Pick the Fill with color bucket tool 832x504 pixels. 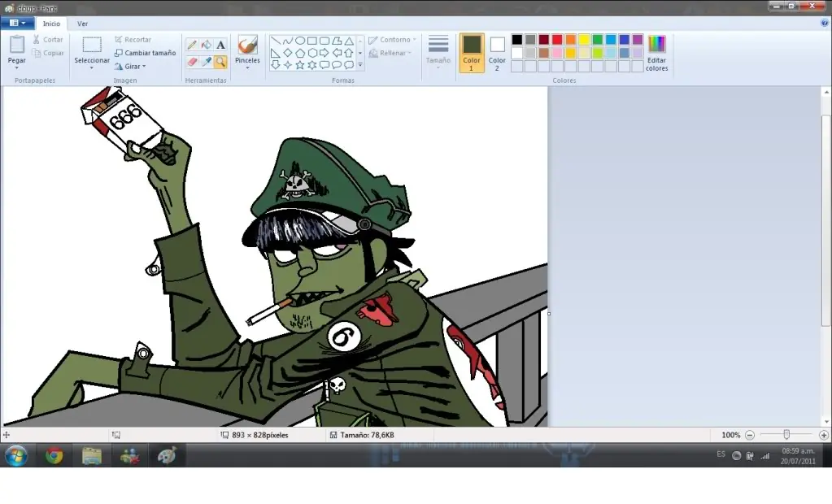[x=207, y=45]
